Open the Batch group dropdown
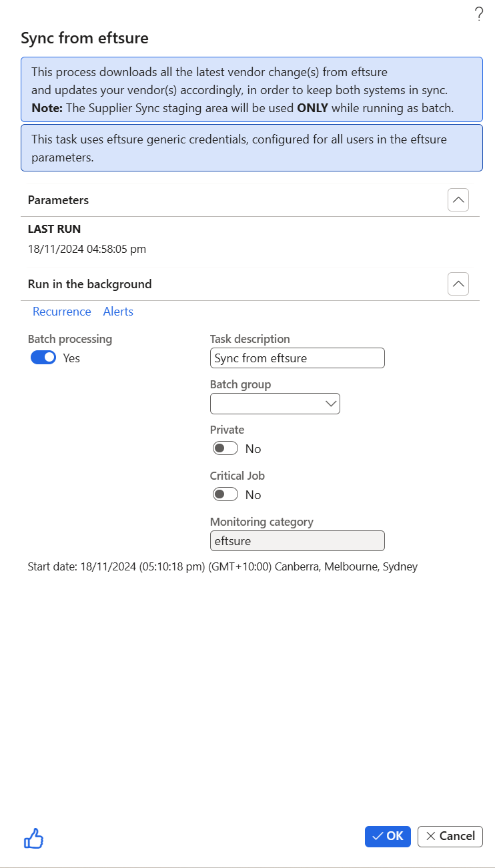The image size is (495, 868). pos(275,404)
